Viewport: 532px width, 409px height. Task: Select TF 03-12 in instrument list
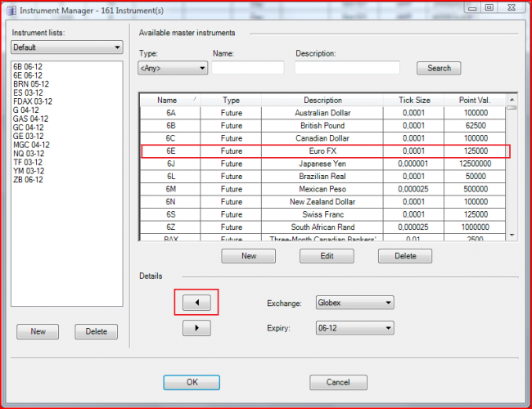pyautogui.click(x=28, y=163)
